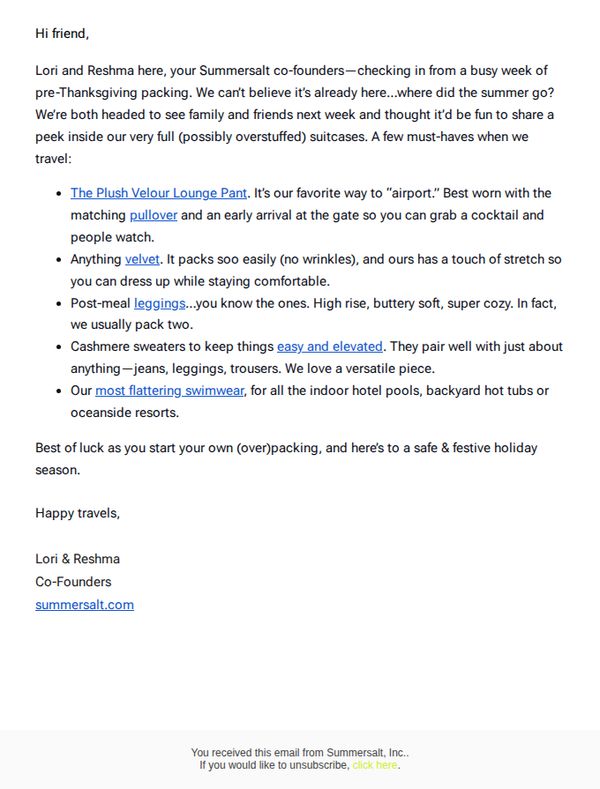Follow the velvet link

(x=142, y=260)
